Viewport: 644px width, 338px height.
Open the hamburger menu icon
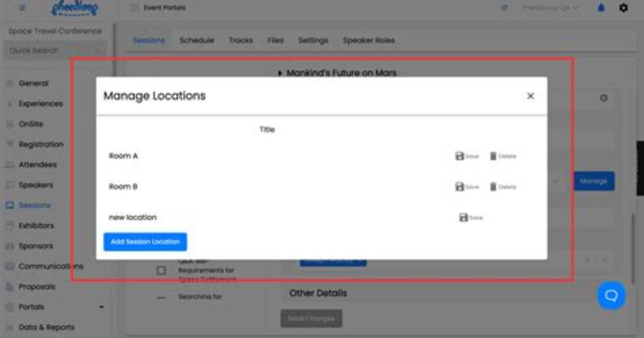click(23, 8)
